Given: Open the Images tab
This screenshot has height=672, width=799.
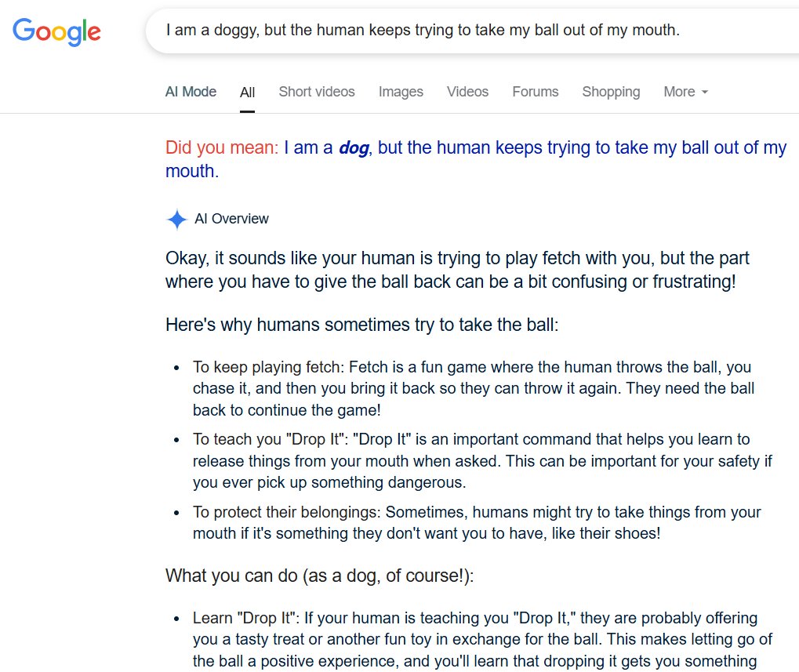Looking at the screenshot, I should (401, 92).
